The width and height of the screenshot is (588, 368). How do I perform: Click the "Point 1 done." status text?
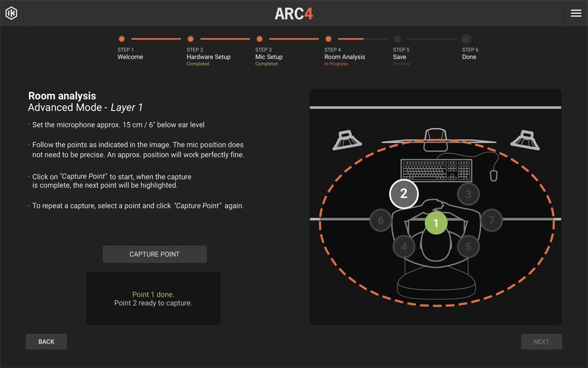point(153,294)
